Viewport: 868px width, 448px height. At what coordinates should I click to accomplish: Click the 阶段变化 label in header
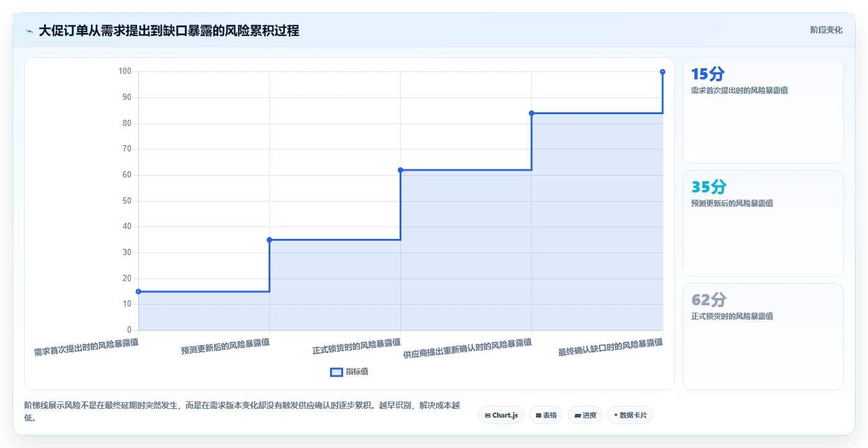click(x=826, y=30)
